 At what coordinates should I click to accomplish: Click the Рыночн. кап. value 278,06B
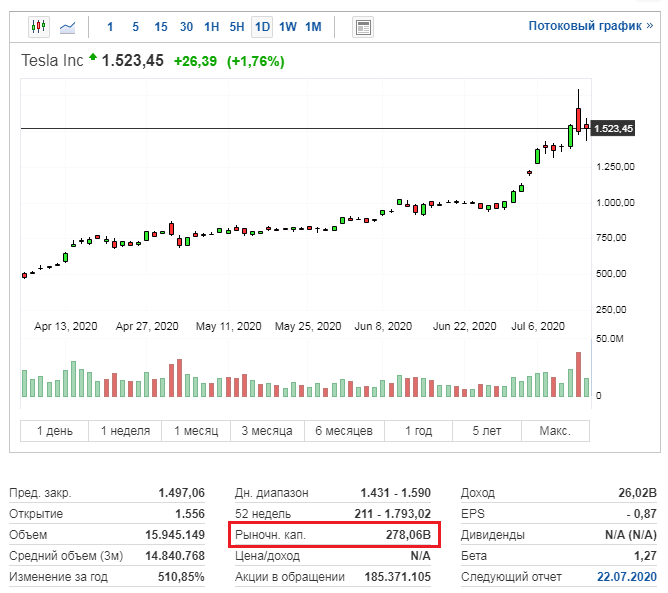click(409, 535)
